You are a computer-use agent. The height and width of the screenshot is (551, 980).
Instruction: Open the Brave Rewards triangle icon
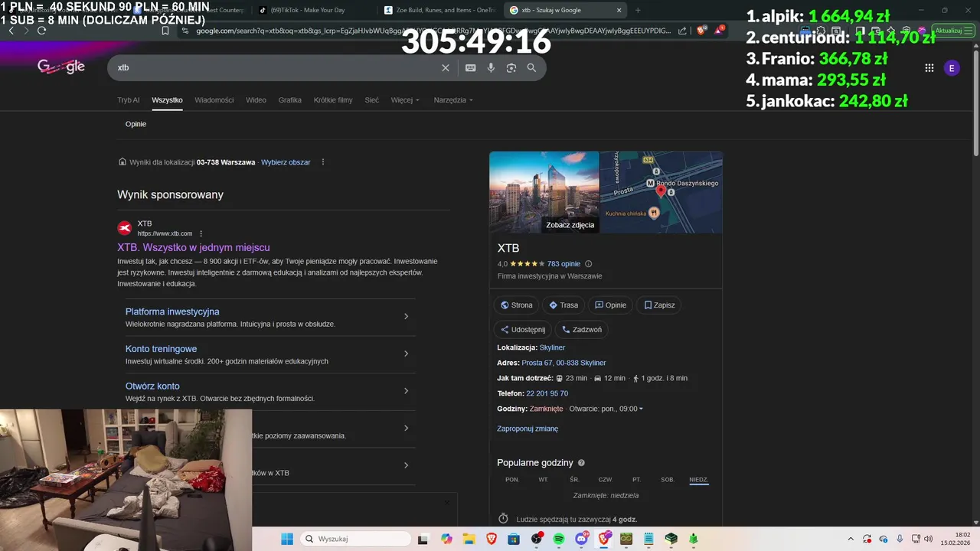pyautogui.click(x=719, y=31)
